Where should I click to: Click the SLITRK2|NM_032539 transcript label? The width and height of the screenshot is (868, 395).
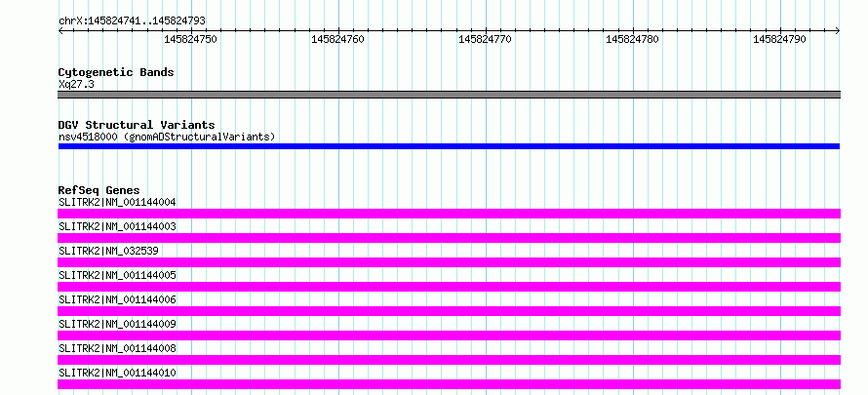pyautogui.click(x=108, y=252)
